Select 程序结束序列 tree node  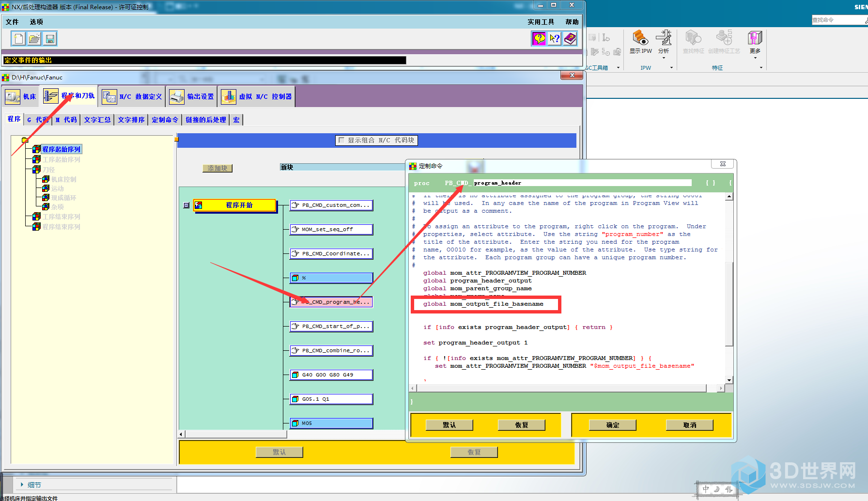pos(61,227)
